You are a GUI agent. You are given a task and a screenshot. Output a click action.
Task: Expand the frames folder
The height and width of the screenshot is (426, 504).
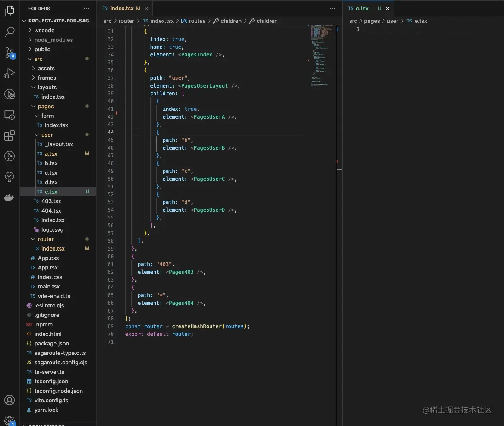[59, 78]
